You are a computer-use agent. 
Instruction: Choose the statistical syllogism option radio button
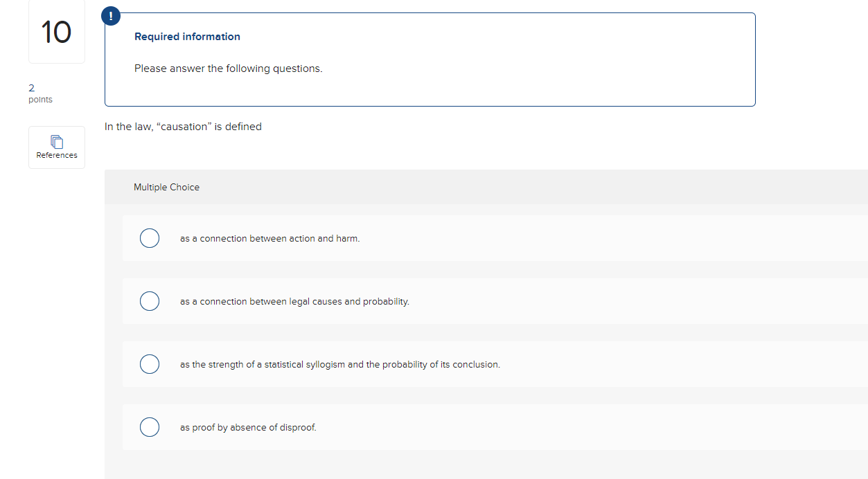tap(150, 364)
